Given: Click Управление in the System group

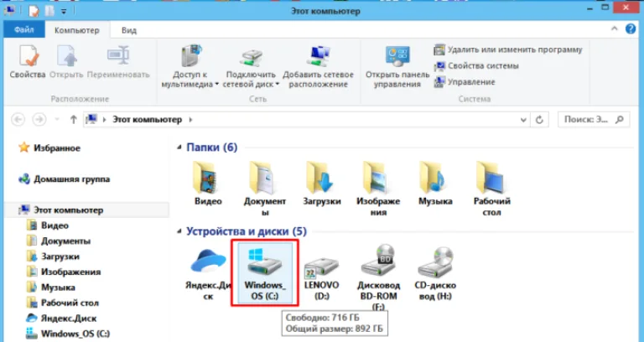Looking at the screenshot, I should coord(465,81).
